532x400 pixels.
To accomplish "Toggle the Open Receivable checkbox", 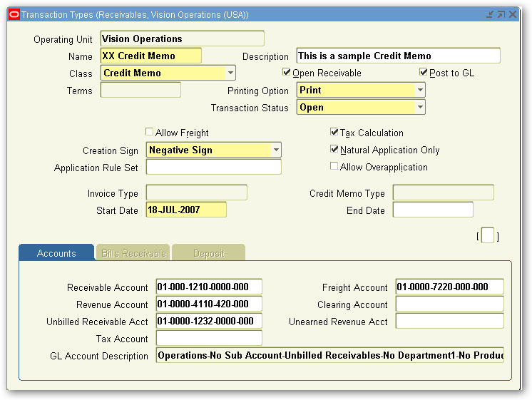I will 287,72.
